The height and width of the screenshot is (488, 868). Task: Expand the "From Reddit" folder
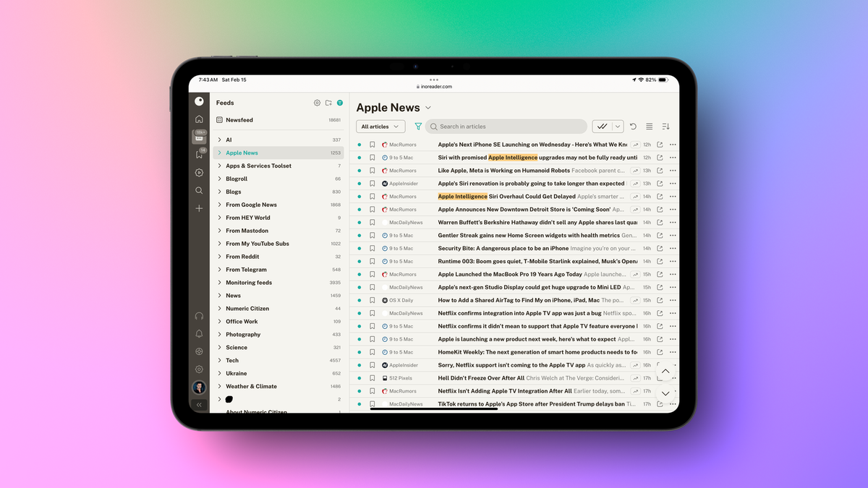(x=221, y=256)
